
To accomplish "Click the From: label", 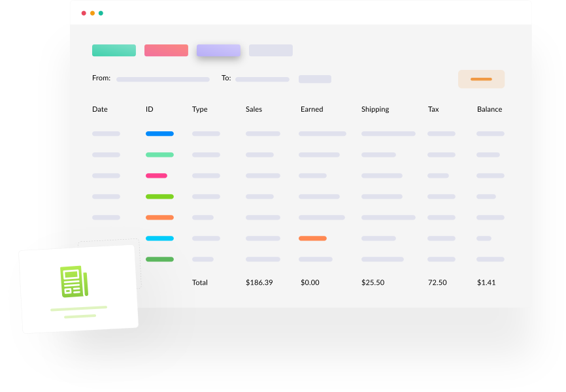I will pyautogui.click(x=101, y=78).
